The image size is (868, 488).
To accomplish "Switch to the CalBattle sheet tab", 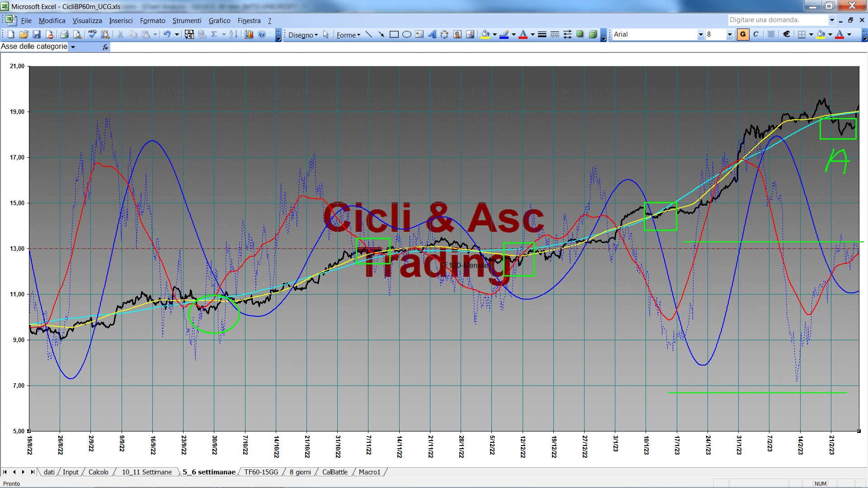I will click(x=335, y=472).
